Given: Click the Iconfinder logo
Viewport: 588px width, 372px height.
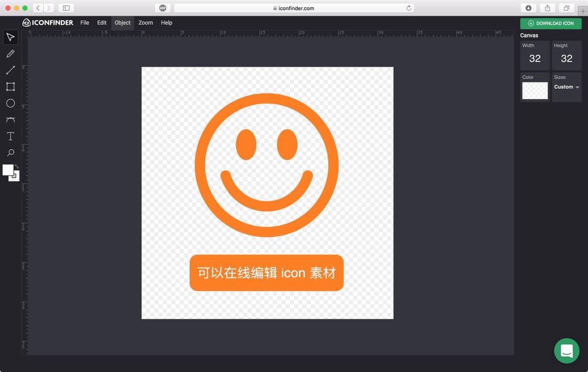Looking at the screenshot, I should (48, 23).
